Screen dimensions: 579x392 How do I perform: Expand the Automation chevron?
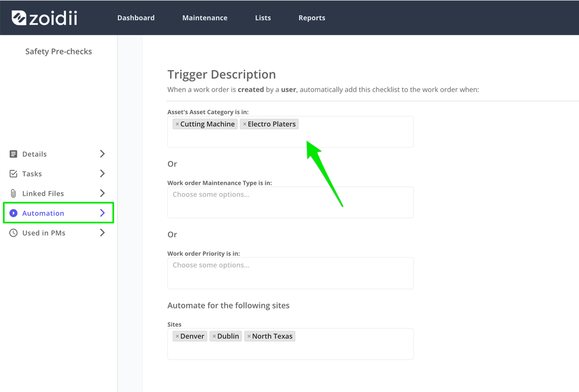click(102, 213)
